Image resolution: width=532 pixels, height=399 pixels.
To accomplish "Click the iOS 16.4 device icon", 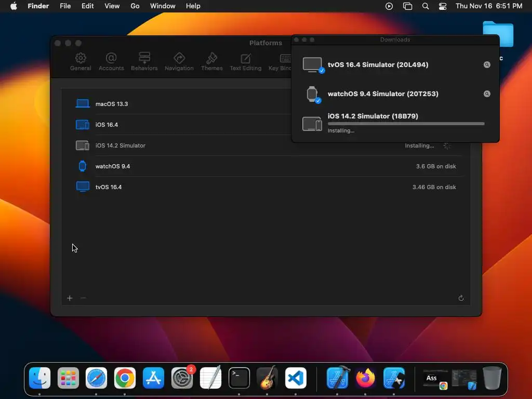I will tap(83, 125).
